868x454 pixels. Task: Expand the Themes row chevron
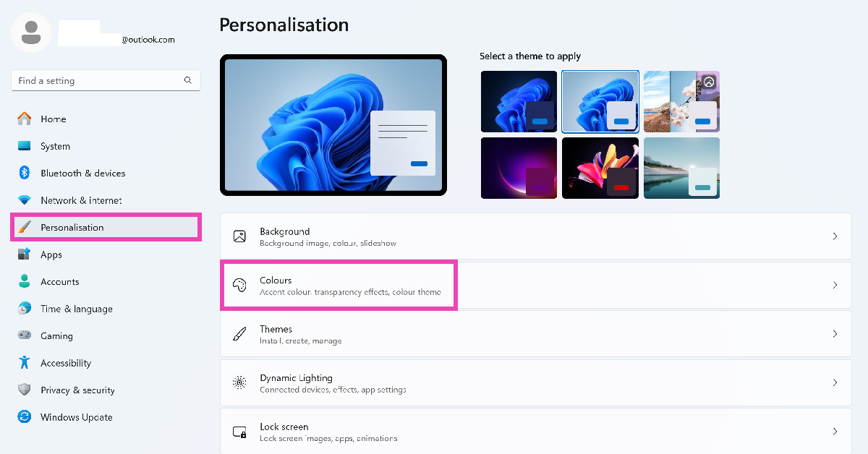[x=835, y=334]
